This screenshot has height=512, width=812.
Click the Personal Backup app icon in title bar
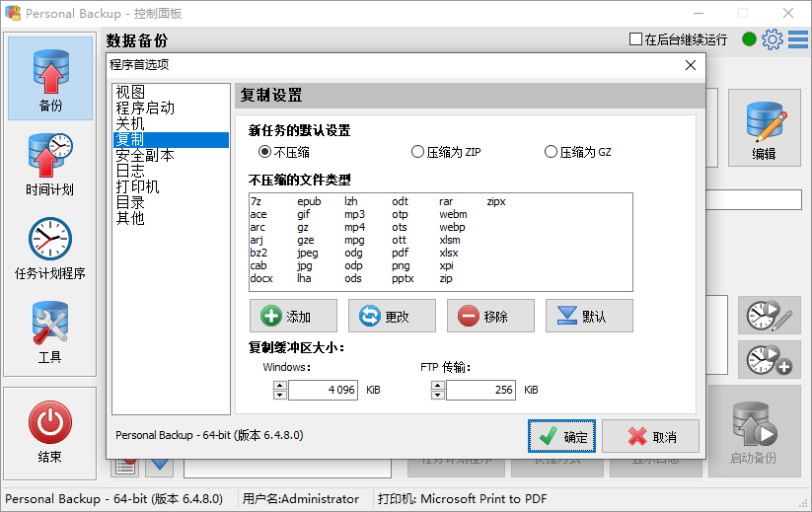[13, 13]
